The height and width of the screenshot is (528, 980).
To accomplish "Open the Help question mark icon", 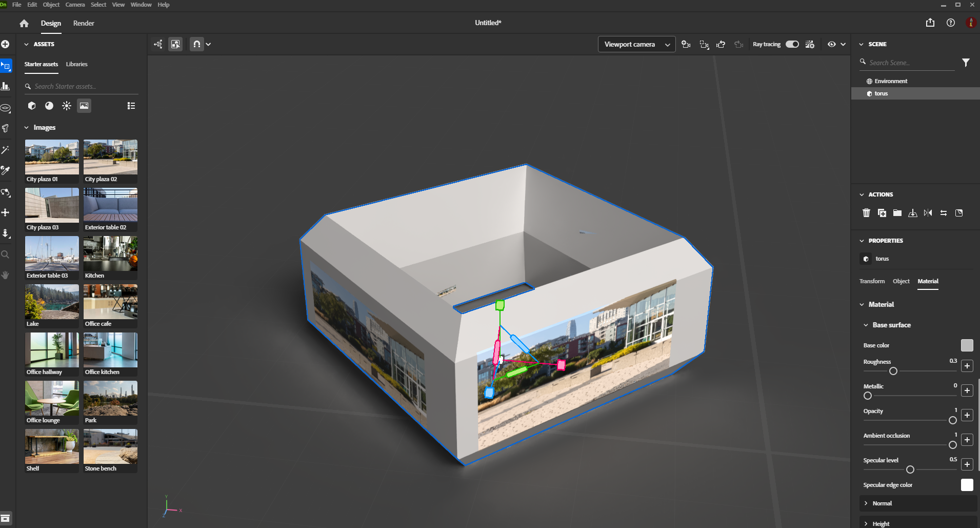I will coord(951,23).
